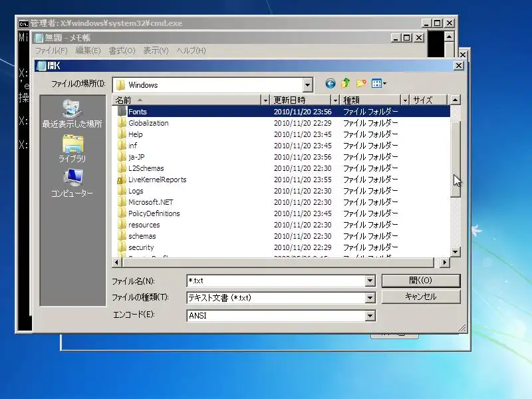The height and width of the screenshot is (399, 532).
Task: Maximize the Notepad window
Action: tap(406, 38)
